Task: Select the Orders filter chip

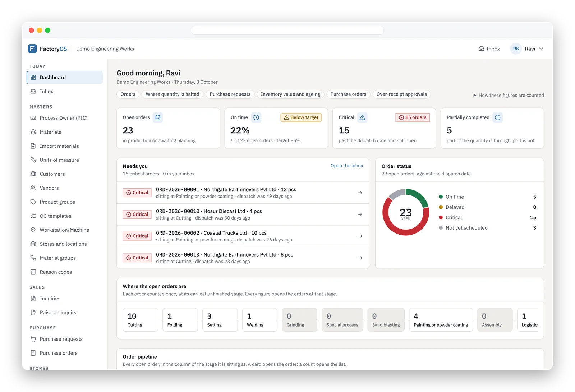Action: (x=128, y=94)
